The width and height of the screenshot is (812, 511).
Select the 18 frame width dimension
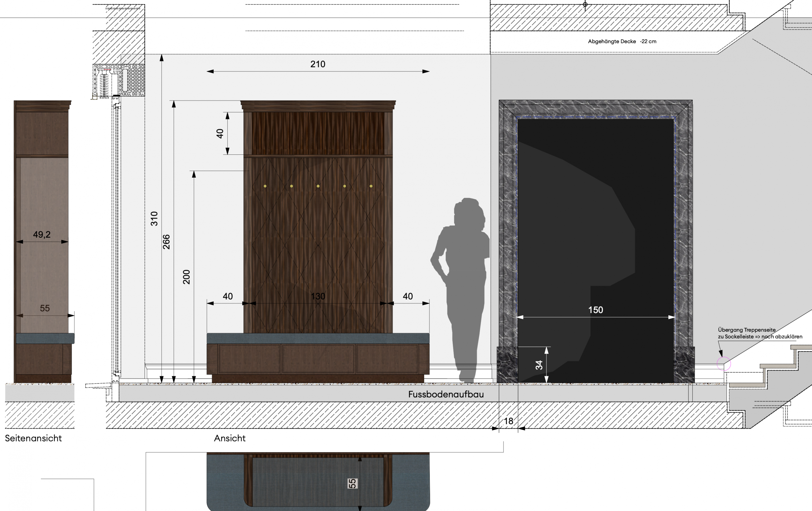pyautogui.click(x=508, y=421)
